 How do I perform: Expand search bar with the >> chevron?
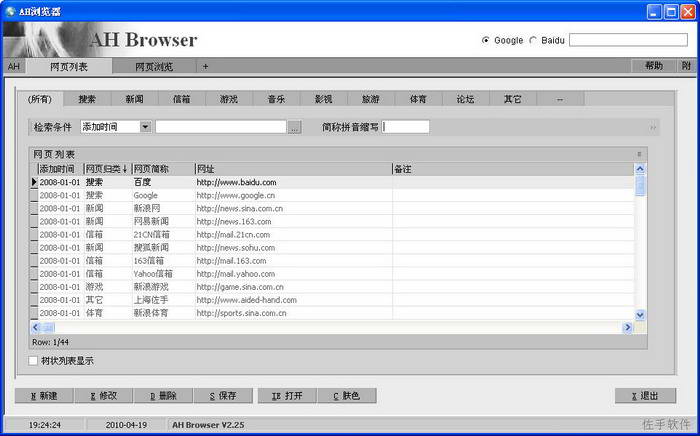(x=653, y=128)
